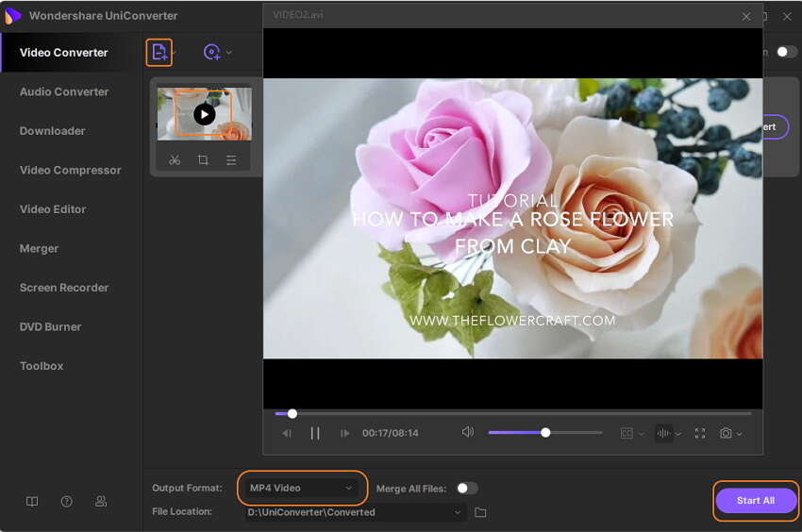Open the effects settings icon under the thumbnail
Image resolution: width=802 pixels, height=532 pixels.
click(x=231, y=160)
